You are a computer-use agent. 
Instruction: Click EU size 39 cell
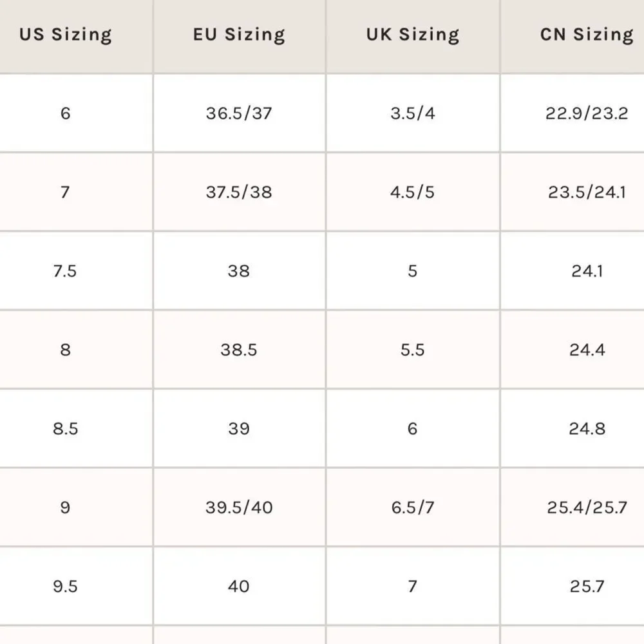pos(239,428)
